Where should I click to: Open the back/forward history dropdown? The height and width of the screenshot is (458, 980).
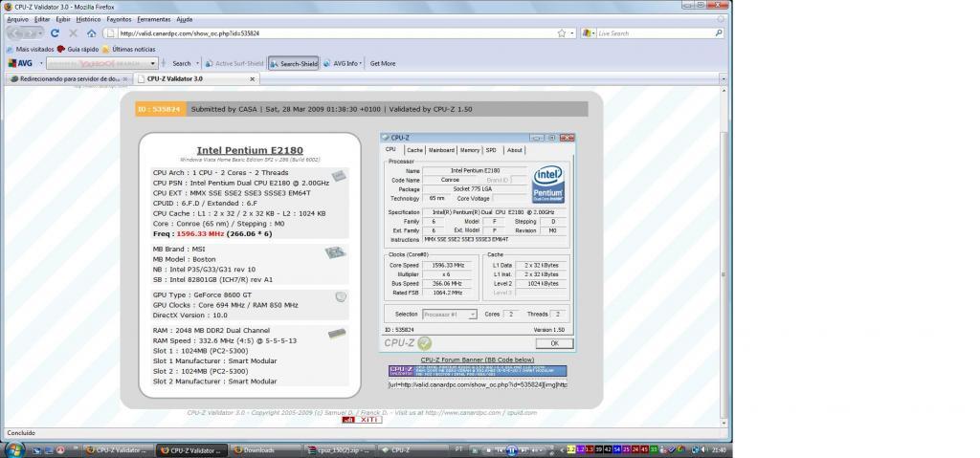pos(40,33)
